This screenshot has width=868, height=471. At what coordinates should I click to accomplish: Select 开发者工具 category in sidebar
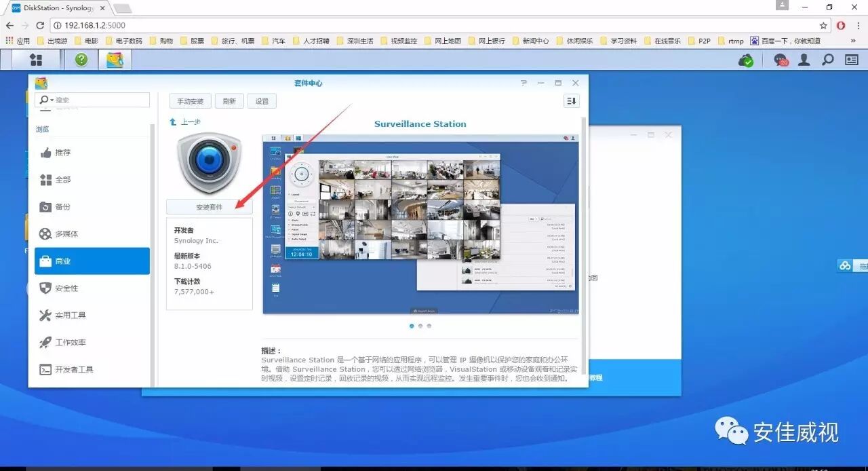(x=92, y=370)
